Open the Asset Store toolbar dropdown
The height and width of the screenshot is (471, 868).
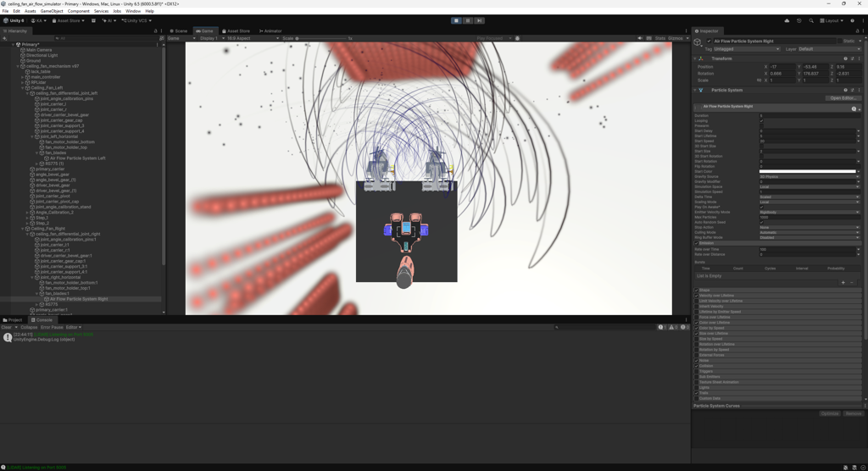[x=69, y=20]
